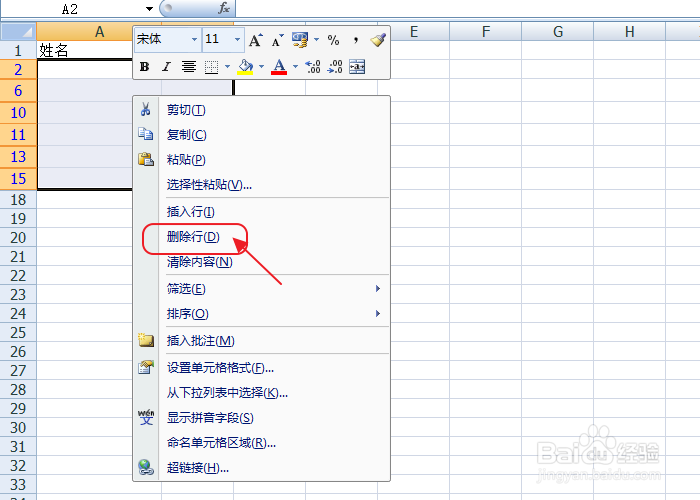Select row 6 header
Viewport: 700px width, 500px height.
click(x=18, y=91)
